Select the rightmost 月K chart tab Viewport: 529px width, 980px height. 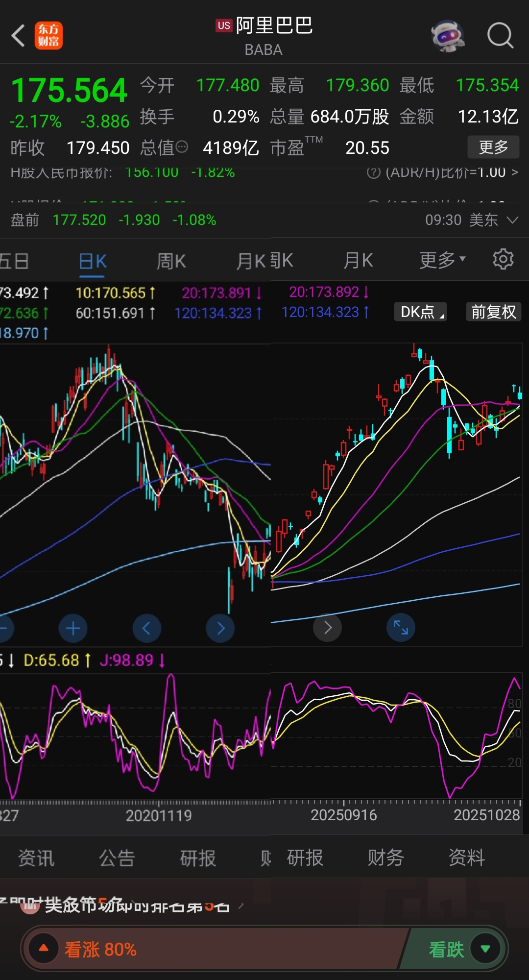358,260
